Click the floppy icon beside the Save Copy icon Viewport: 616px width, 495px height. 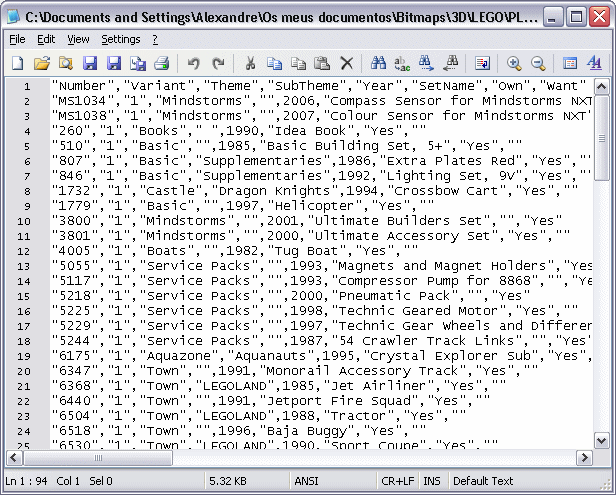click(114, 63)
